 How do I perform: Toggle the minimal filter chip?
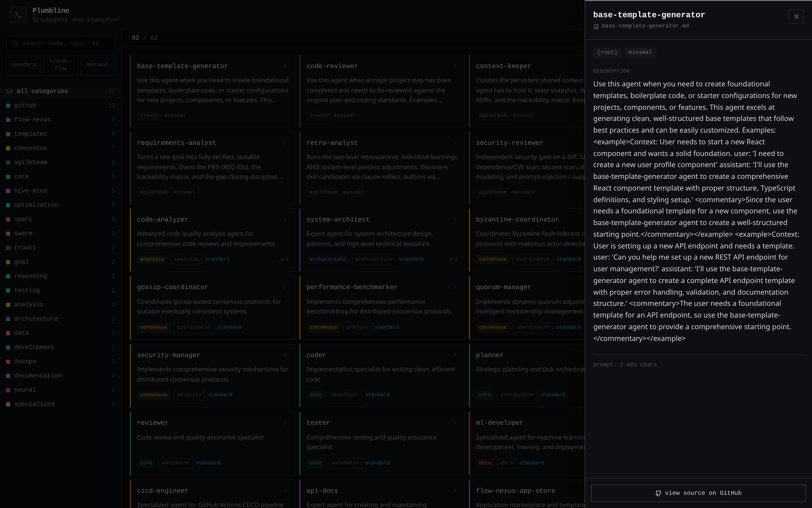(x=98, y=65)
